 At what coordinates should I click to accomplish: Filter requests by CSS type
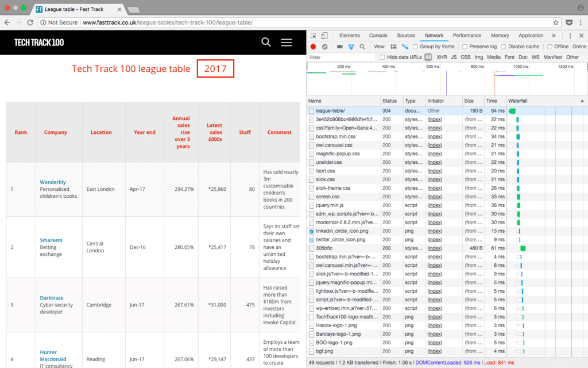465,57
